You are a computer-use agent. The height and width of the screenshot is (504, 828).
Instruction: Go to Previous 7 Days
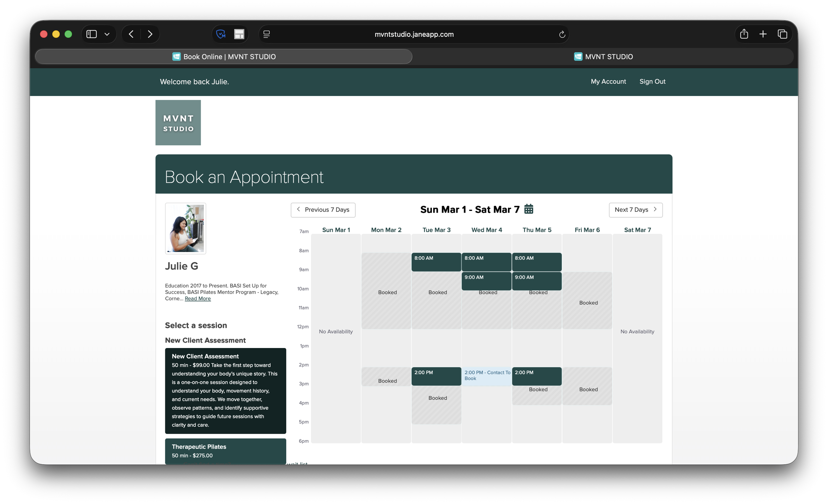(x=323, y=210)
